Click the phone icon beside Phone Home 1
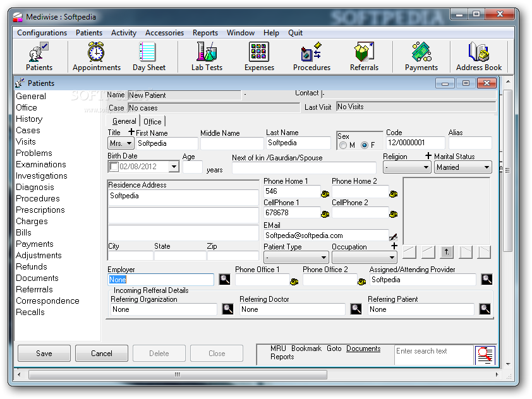 click(x=325, y=194)
